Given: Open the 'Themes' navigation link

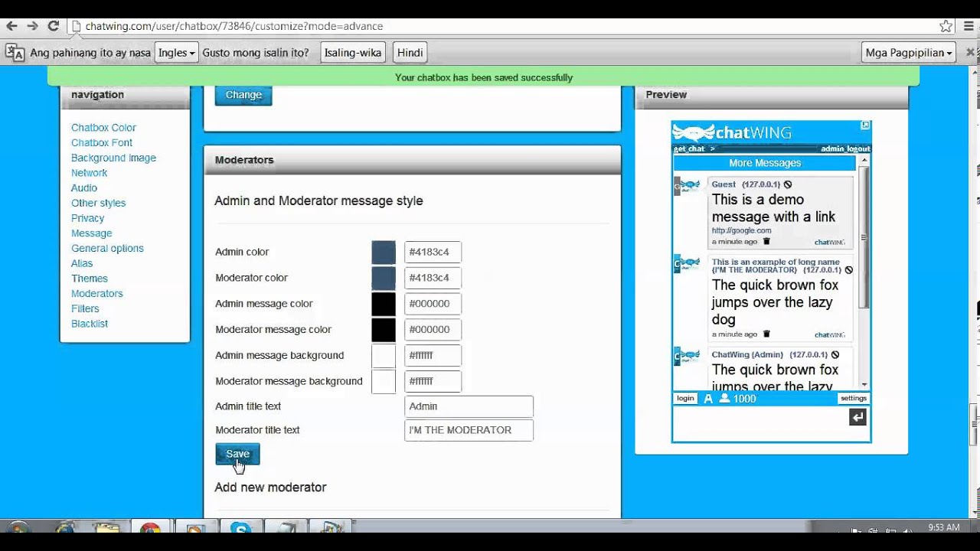Looking at the screenshot, I should point(90,279).
